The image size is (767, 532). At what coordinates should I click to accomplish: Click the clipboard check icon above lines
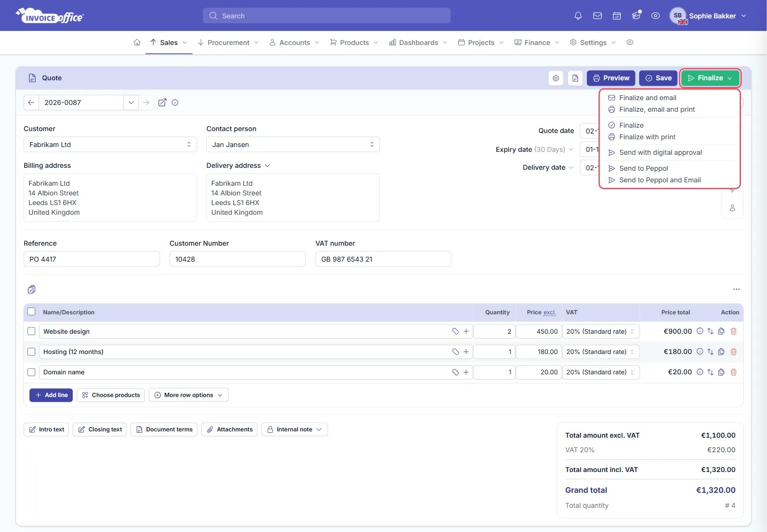(31, 289)
